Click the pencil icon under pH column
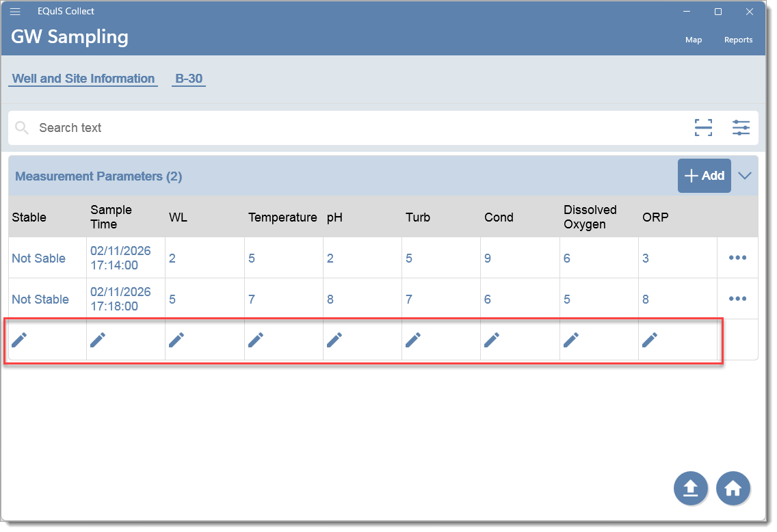The image size is (777, 532). 334,340
